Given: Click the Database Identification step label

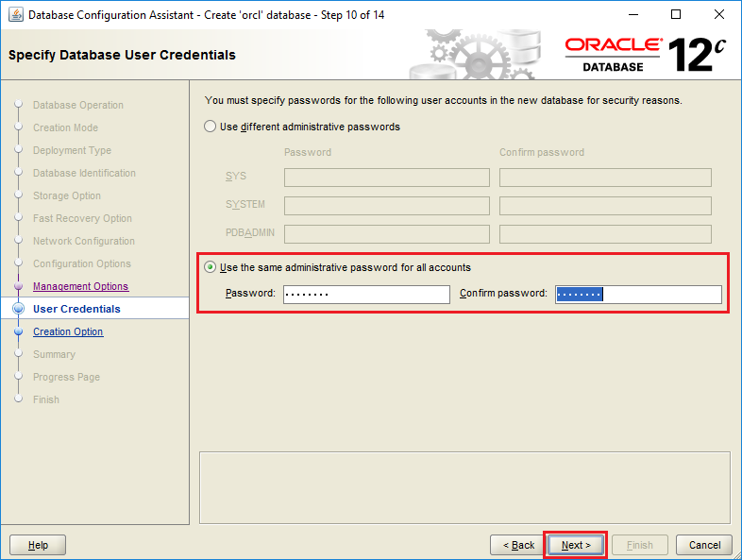Looking at the screenshot, I should [84, 173].
